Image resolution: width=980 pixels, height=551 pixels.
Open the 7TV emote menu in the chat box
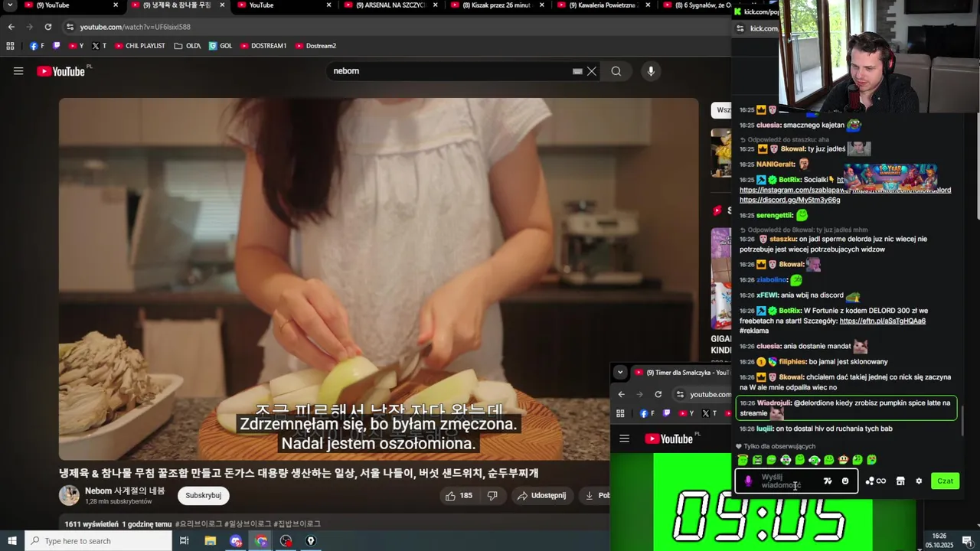828,481
